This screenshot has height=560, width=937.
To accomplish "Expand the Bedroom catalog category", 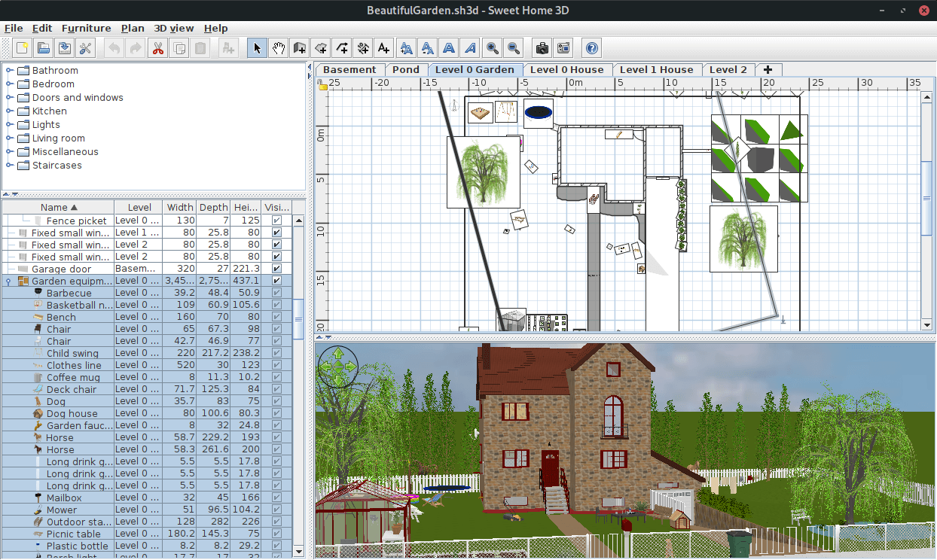I will (10, 84).
